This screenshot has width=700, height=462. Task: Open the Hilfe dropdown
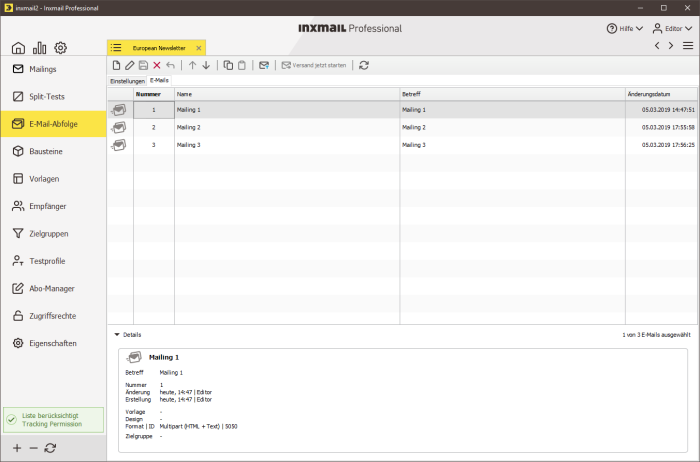[625, 29]
